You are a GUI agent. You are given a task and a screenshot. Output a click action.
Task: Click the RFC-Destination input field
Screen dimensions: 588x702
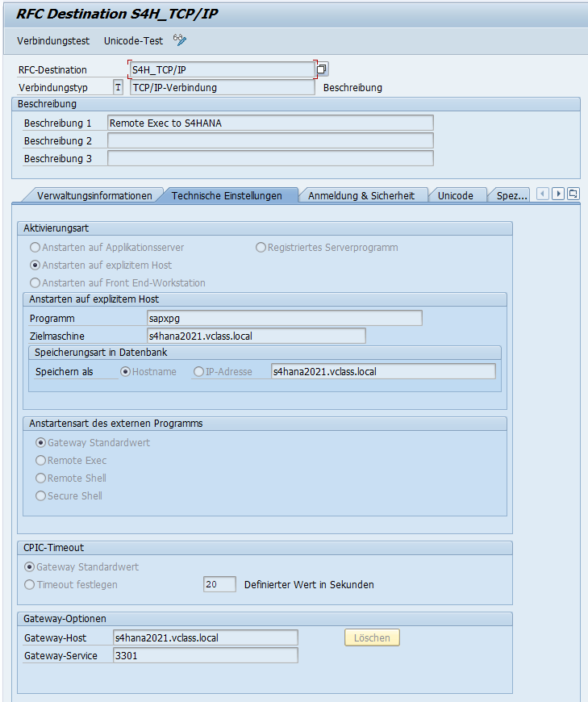point(223,70)
